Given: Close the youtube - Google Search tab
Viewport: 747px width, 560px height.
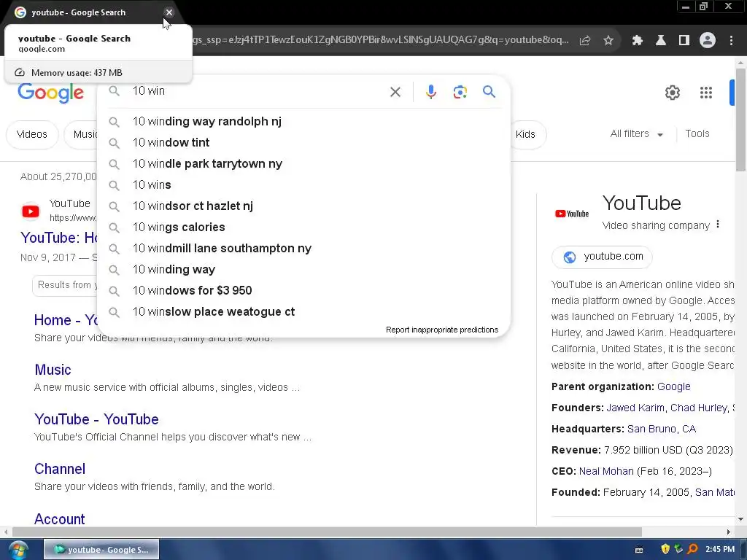Looking at the screenshot, I should tap(169, 12).
